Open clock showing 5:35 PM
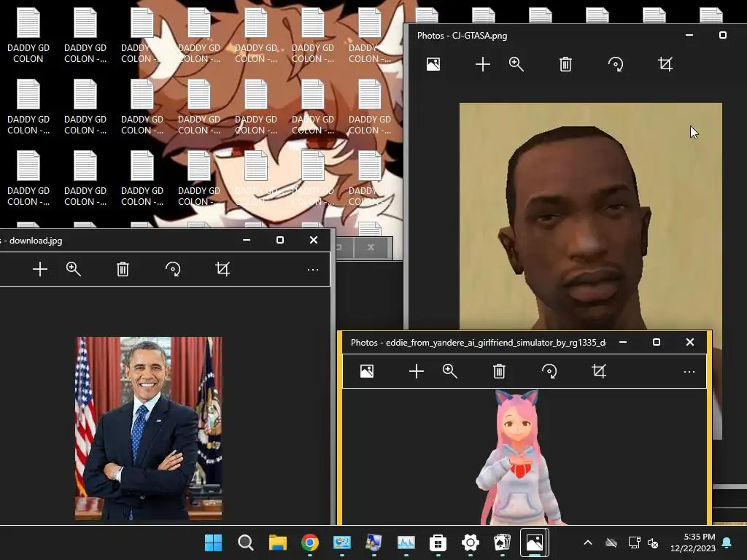747x560 pixels. pyautogui.click(x=700, y=537)
